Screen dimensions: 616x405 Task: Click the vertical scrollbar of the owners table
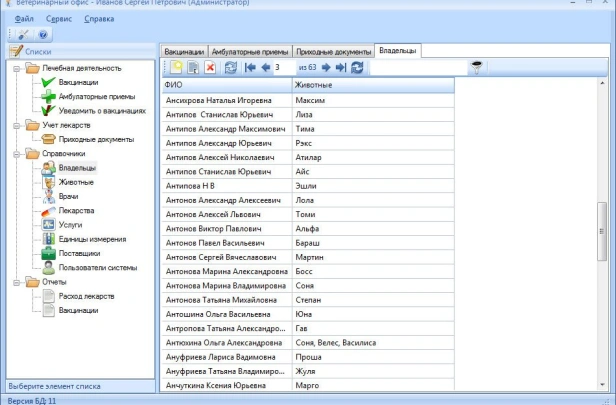tap(601, 230)
